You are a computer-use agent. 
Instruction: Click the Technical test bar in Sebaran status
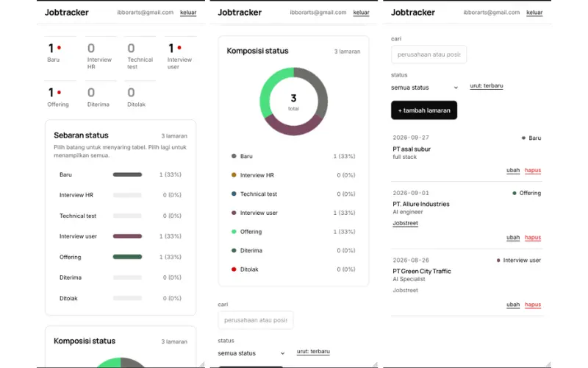127,216
